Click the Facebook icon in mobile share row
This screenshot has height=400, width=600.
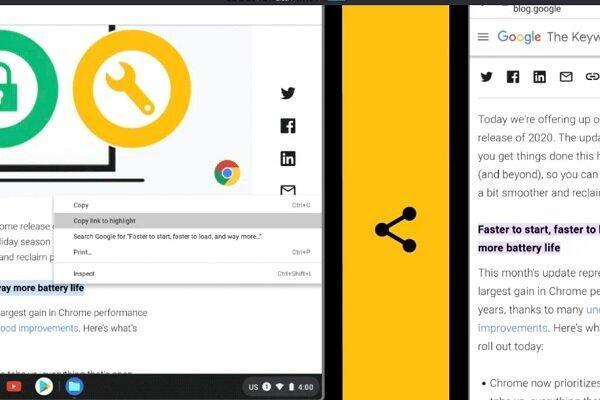[x=513, y=77]
